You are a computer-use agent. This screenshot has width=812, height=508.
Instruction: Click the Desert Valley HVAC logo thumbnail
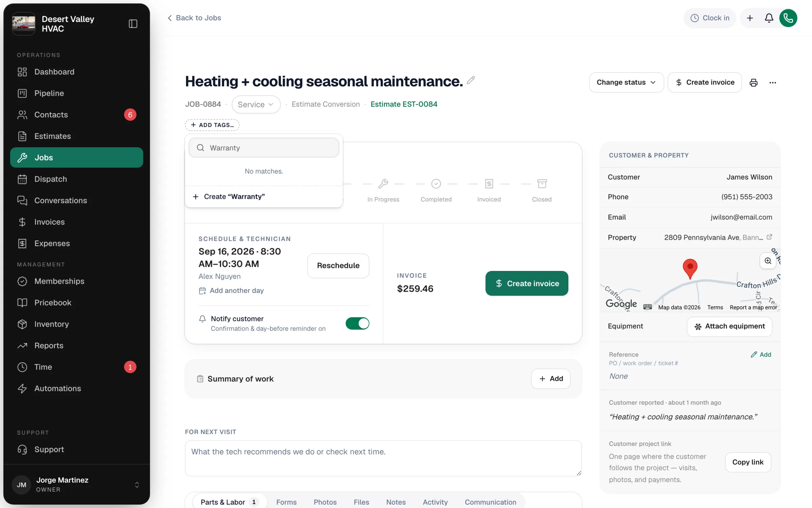pos(24,24)
